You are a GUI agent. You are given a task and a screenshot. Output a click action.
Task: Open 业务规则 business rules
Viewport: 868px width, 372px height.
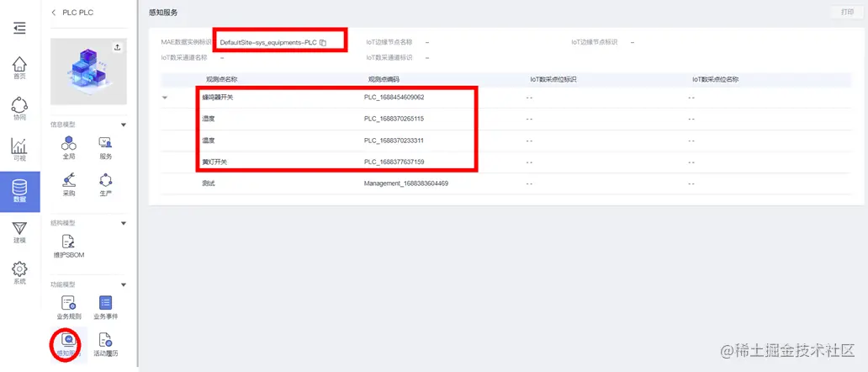pos(69,308)
